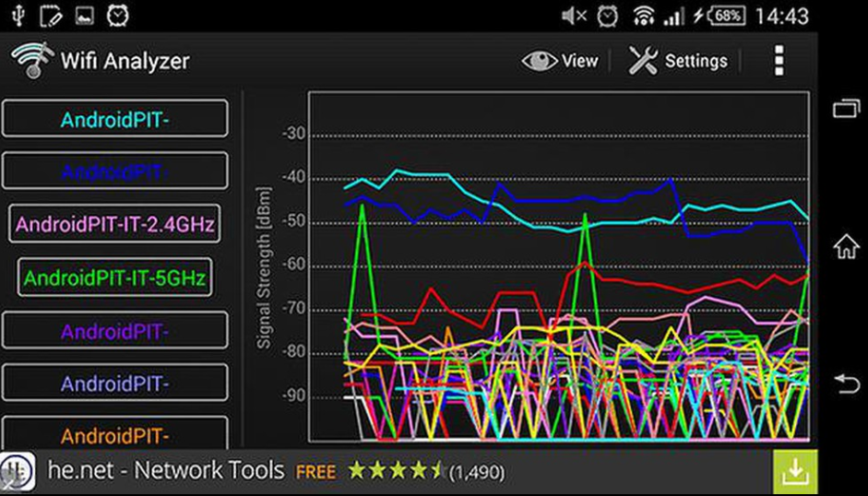Tap the picture notification icon in status bar
Image resolution: width=868 pixels, height=496 pixels.
coord(84,16)
